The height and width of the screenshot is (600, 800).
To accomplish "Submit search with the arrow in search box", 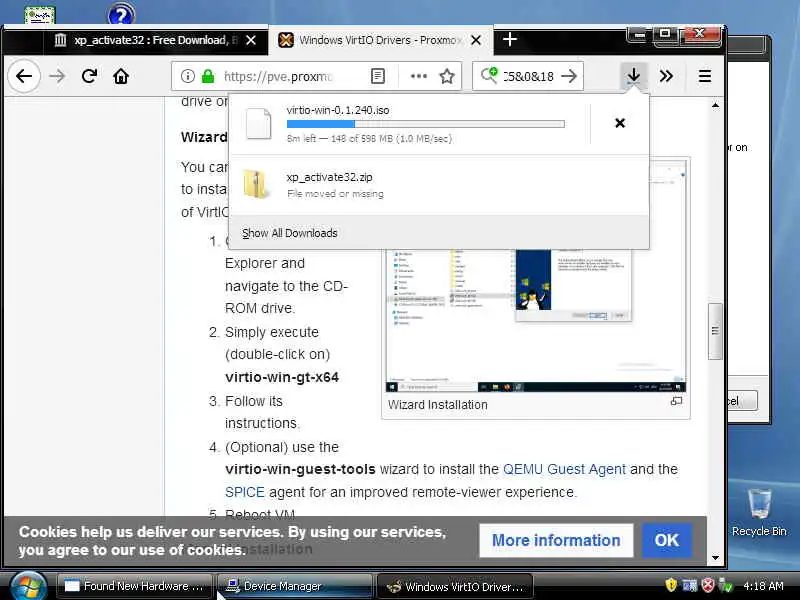I will click(569, 77).
